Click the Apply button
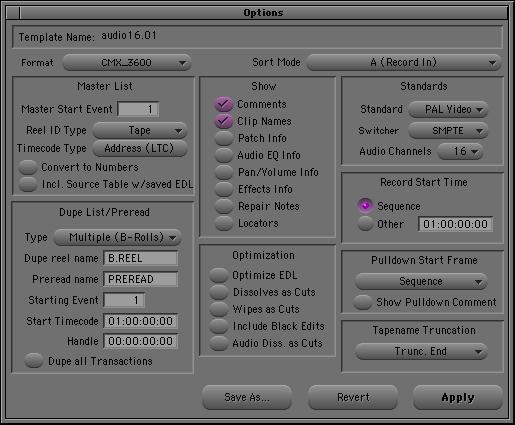The height and width of the screenshot is (425, 515). pos(458,397)
